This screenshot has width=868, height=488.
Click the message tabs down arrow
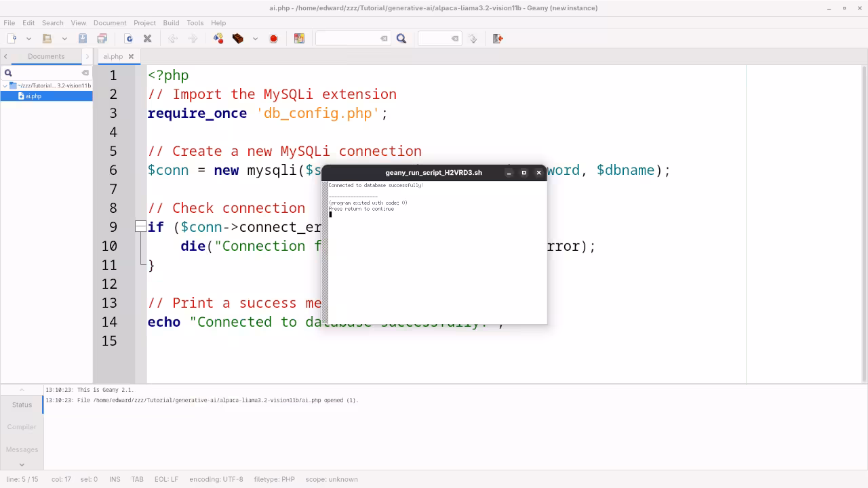click(x=22, y=464)
